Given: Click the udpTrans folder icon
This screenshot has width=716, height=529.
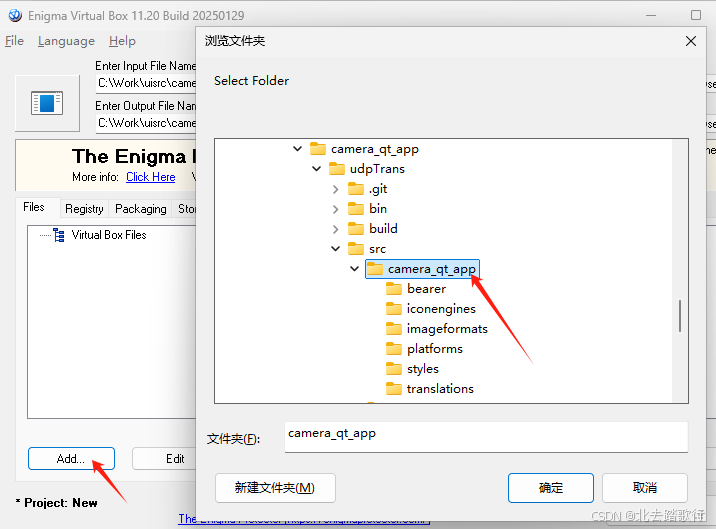Looking at the screenshot, I should [337, 169].
